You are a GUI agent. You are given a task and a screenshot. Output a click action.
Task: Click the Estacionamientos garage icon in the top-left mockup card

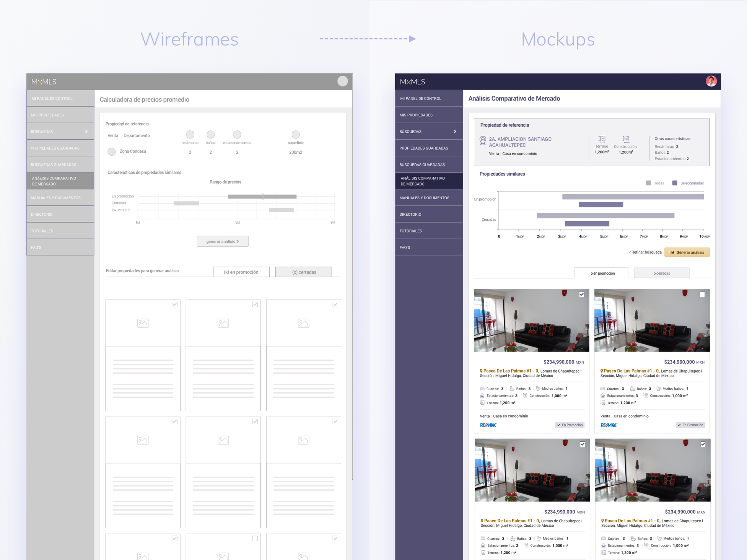point(482,396)
